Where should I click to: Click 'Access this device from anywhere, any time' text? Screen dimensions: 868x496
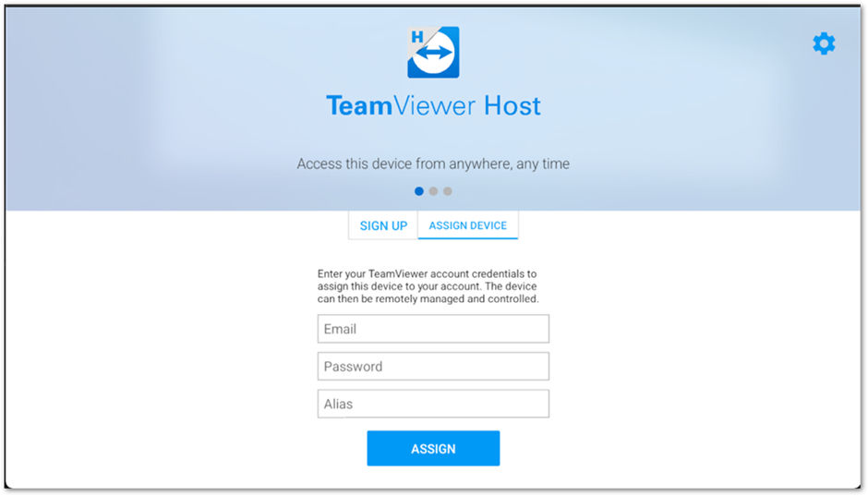(x=433, y=163)
